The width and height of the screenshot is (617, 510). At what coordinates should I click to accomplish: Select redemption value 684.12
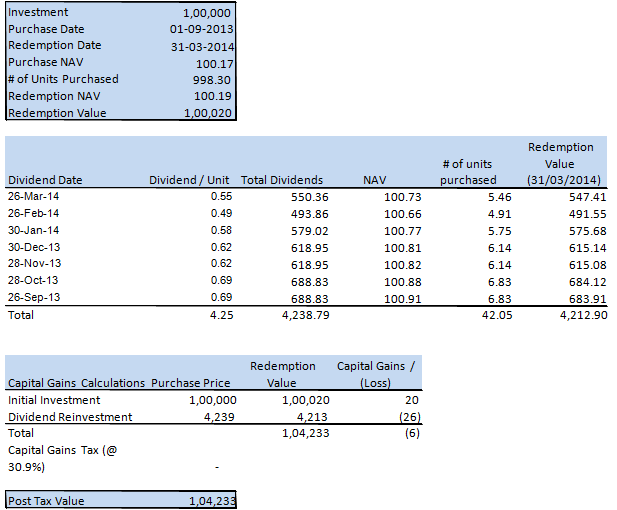click(x=587, y=282)
